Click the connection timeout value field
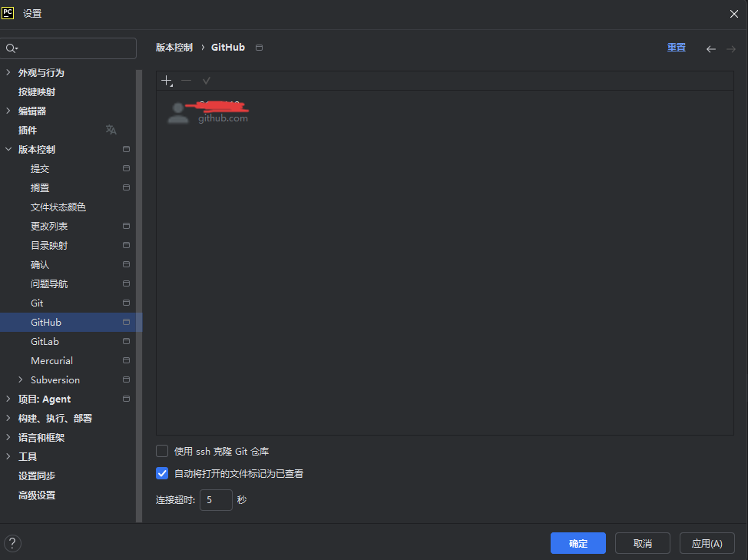 point(216,499)
